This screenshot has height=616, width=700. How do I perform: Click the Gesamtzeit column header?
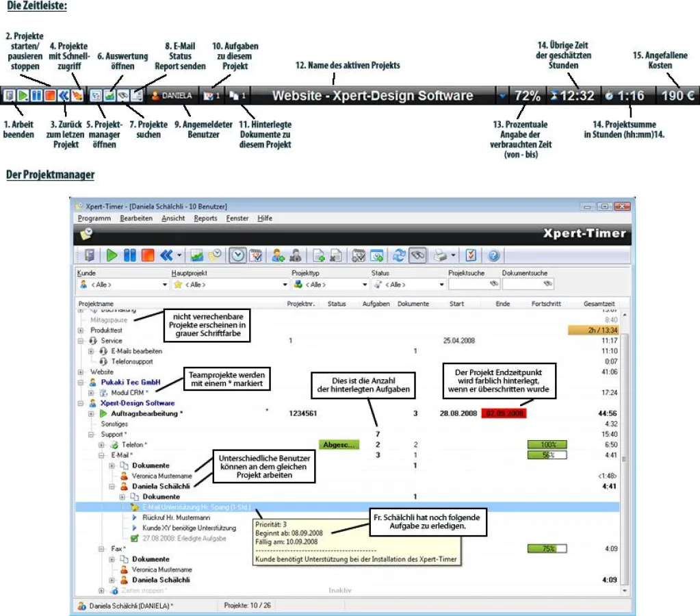[x=599, y=303]
